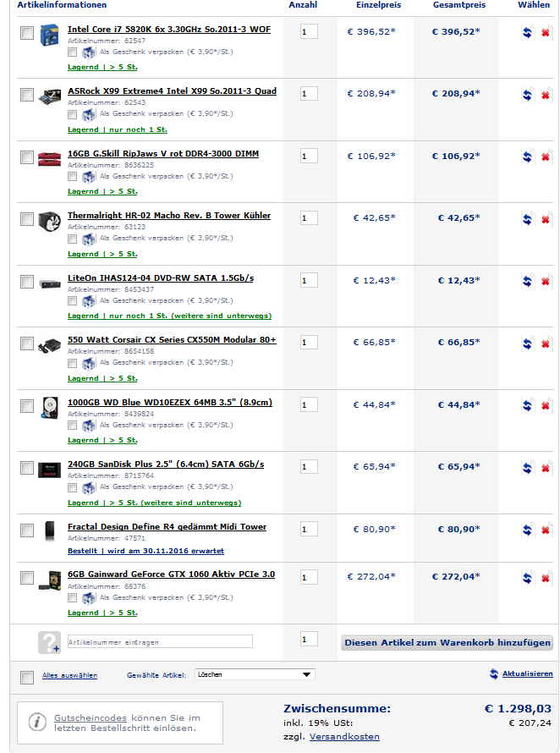Image resolution: width=560 pixels, height=753 pixels.
Task: Open Fractal Design Define R4 product link
Action: [x=167, y=527]
